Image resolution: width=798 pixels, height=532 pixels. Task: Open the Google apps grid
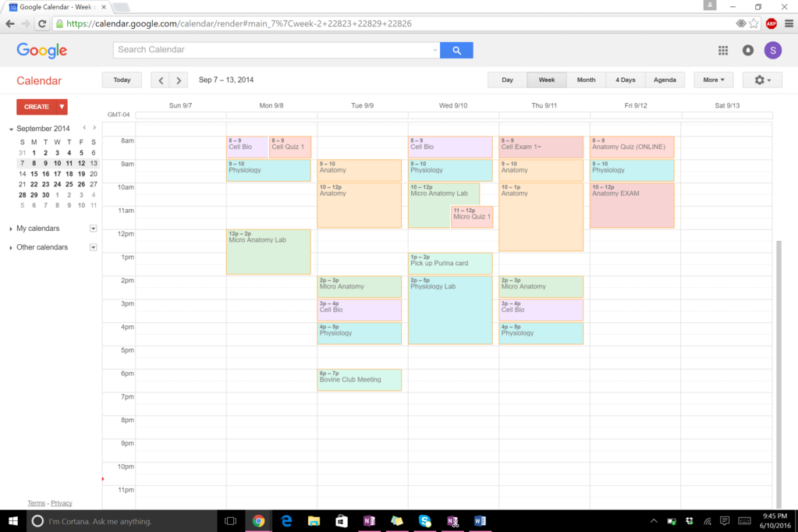(723, 50)
